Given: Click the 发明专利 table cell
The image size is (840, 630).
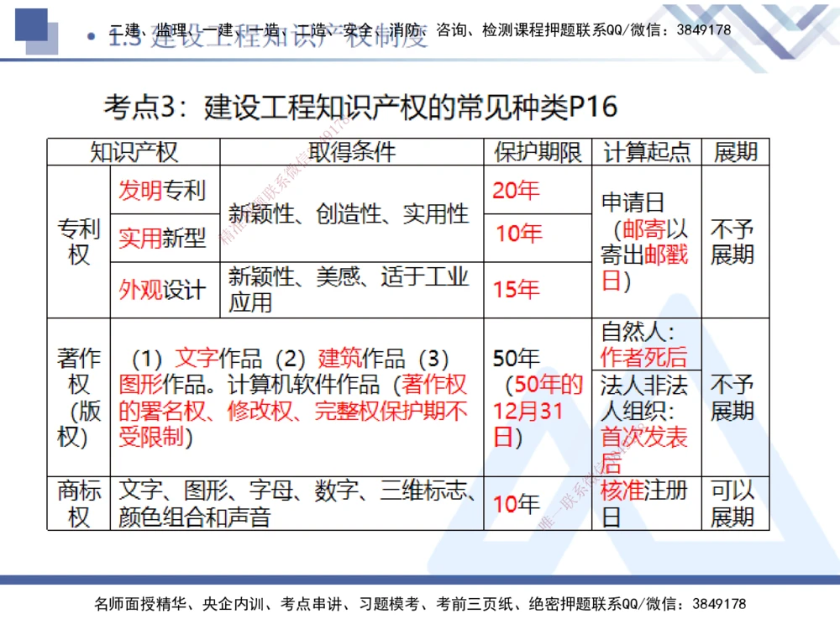Looking at the screenshot, I should pos(165,192).
